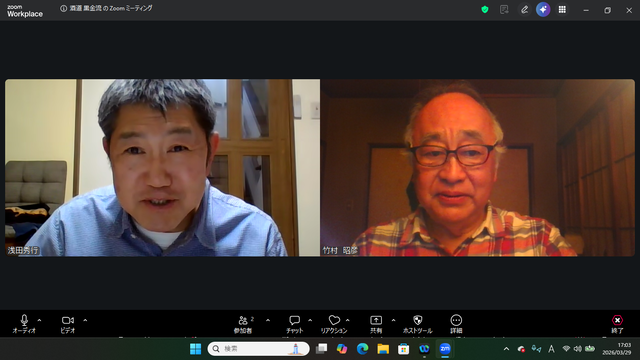The width and height of the screenshot is (640, 360).
Task: Open the Webex icon on the taskbar
Action: [x=424, y=349]
